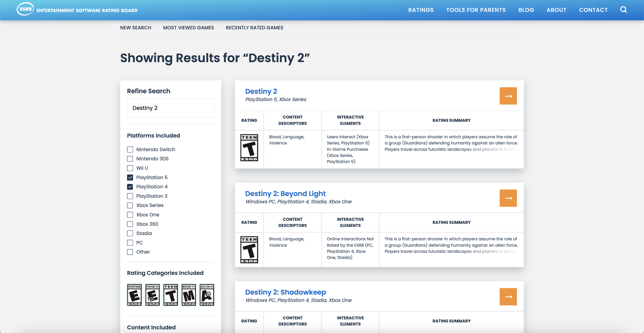Switch to Most Viewed Games tab
The image size is (644, 333).
[x=188, y=28]
